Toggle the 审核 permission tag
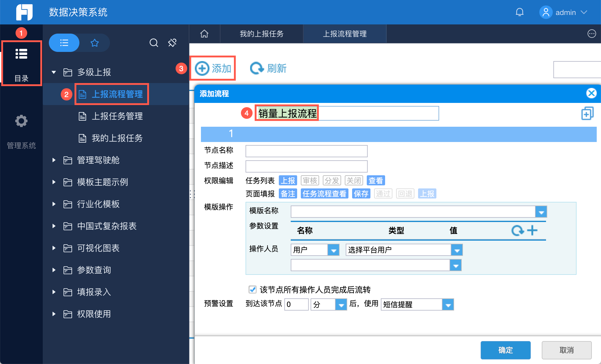This screenshot has width=601, height=364. point(310,180)
